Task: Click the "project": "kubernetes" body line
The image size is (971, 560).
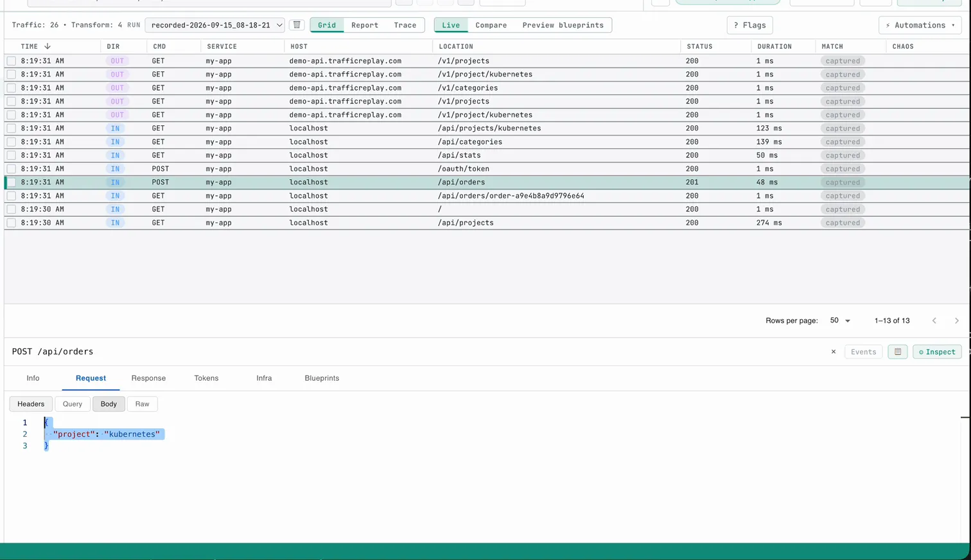Action: (x=107, y=434)
